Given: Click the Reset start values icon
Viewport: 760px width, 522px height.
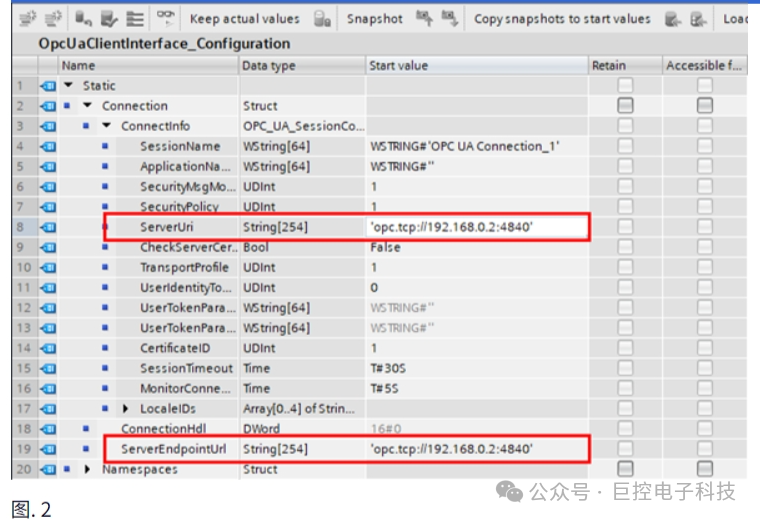Looking at the screenshot, I should (83, 19).
